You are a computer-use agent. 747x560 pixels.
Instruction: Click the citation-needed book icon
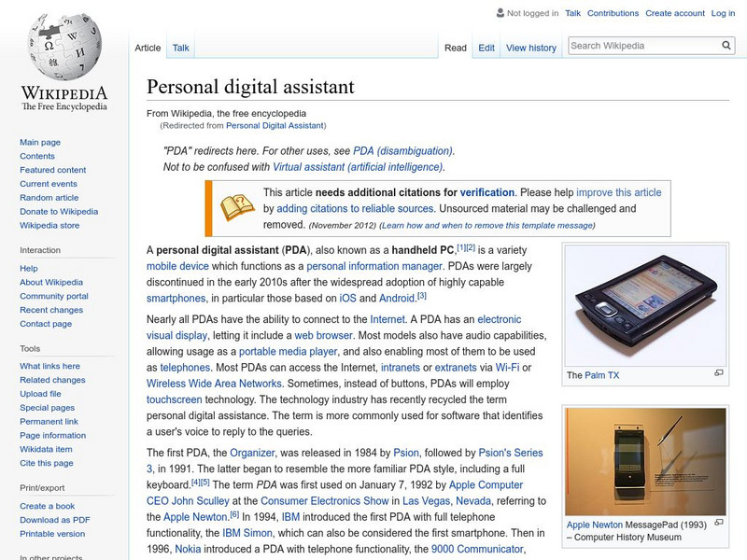(x=237, y=207)
